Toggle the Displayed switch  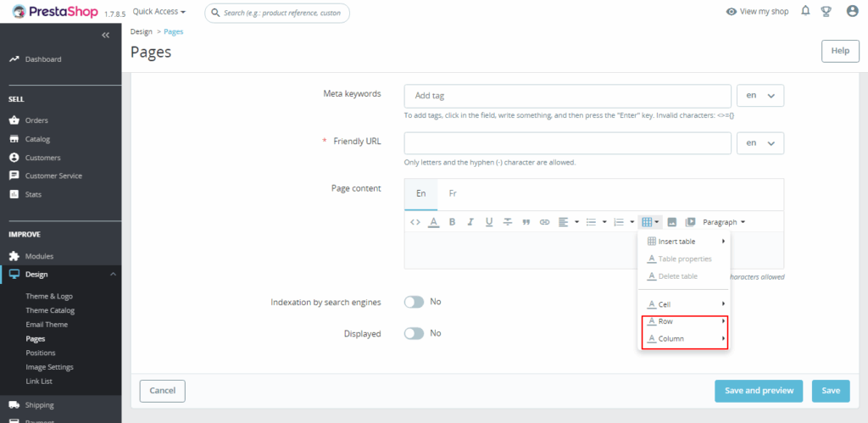pos(414,333)
